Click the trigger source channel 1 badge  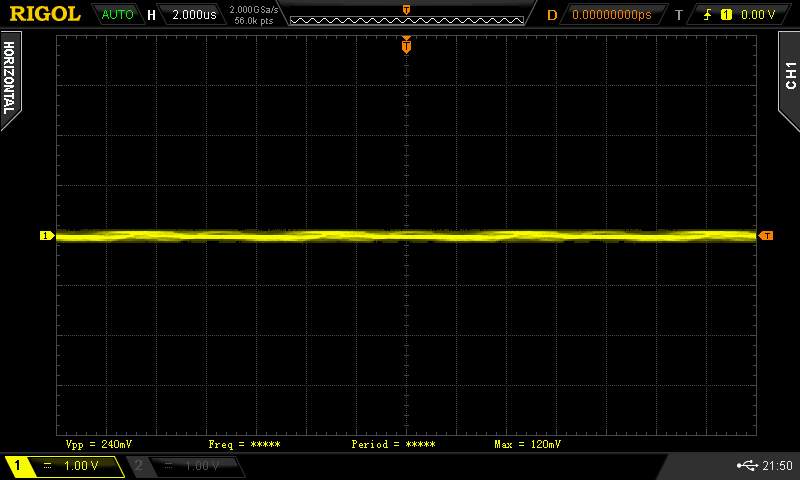(x=725, y=15)
